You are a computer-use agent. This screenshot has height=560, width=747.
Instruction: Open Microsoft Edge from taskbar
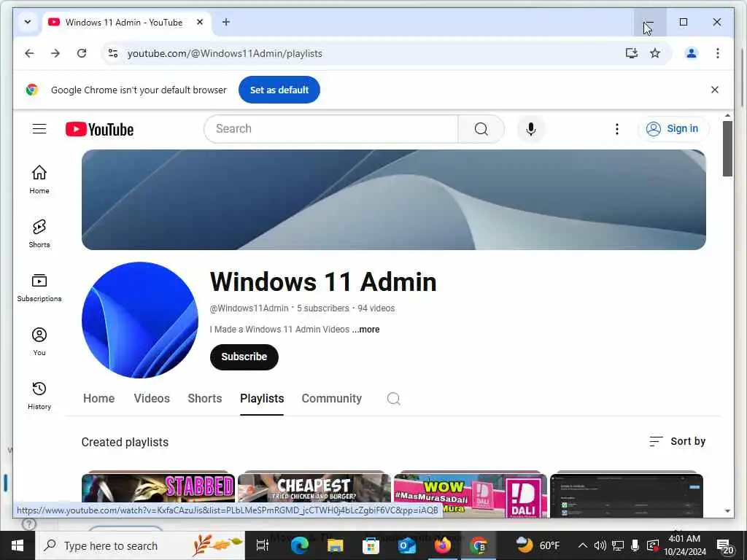click(300, 545)
